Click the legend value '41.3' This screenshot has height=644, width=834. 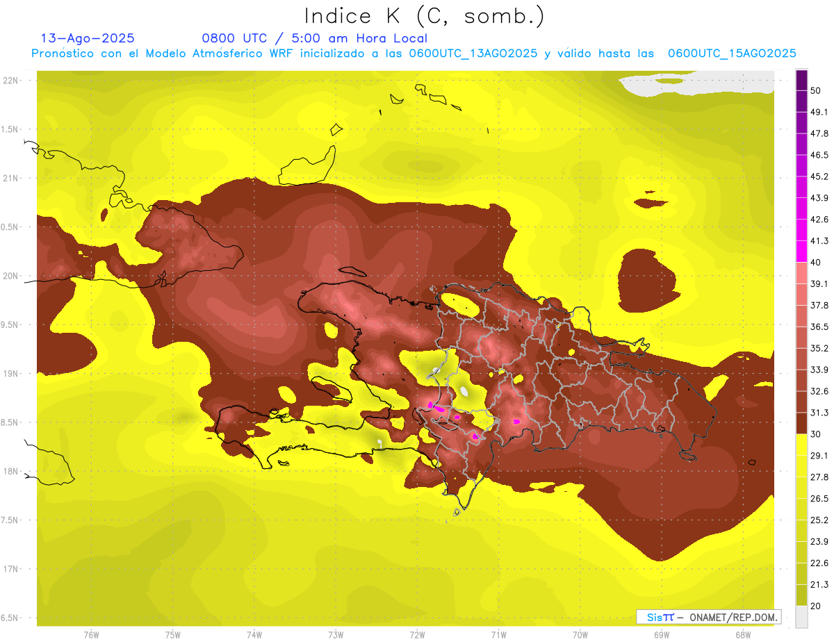tap(819, 241)
